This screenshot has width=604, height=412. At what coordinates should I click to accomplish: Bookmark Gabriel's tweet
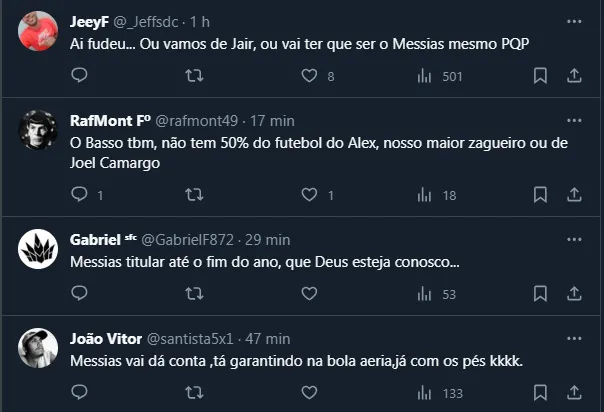(x=540, y=294)
